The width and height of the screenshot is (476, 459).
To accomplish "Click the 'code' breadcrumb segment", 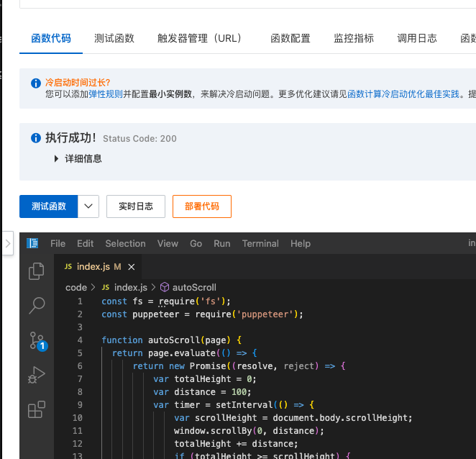I will click(76, 287).
